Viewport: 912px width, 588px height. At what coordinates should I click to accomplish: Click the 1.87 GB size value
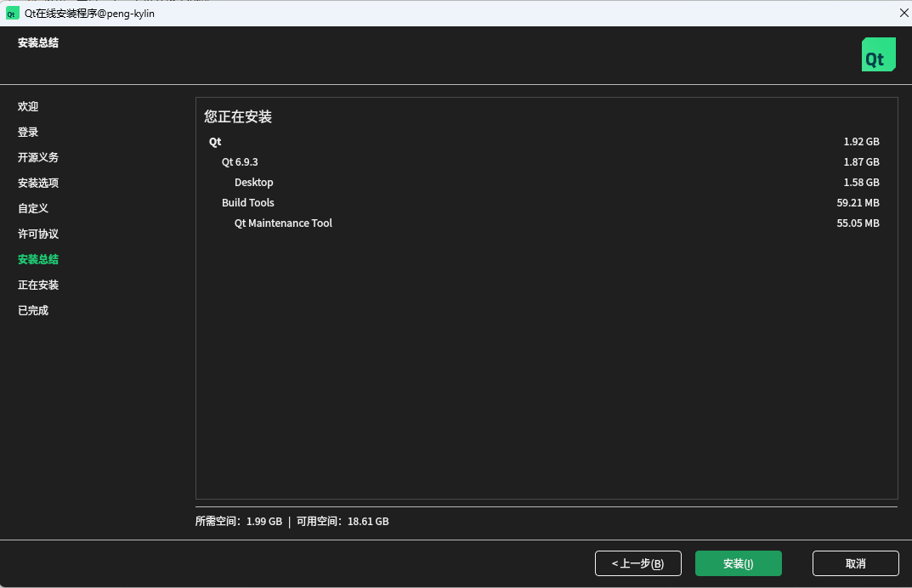pyautogui.click(x=861, y=161)
